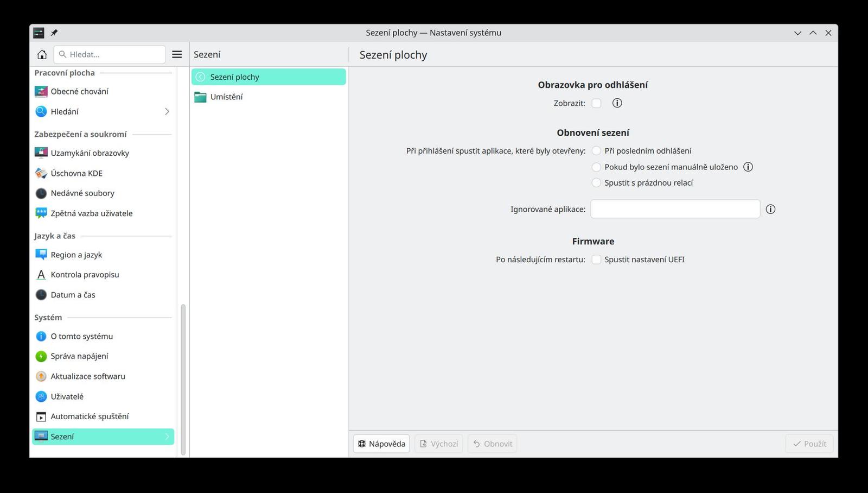Click inside the Ignorované aplikace text field
Image resolution: width=868 pixels, height=493 pixels.
coord(675,209)
